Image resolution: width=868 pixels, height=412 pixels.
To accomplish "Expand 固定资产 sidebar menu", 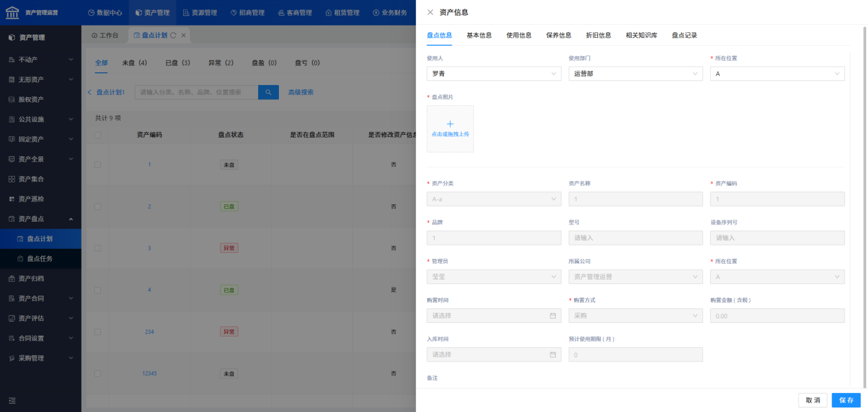I will pos(41,139).
